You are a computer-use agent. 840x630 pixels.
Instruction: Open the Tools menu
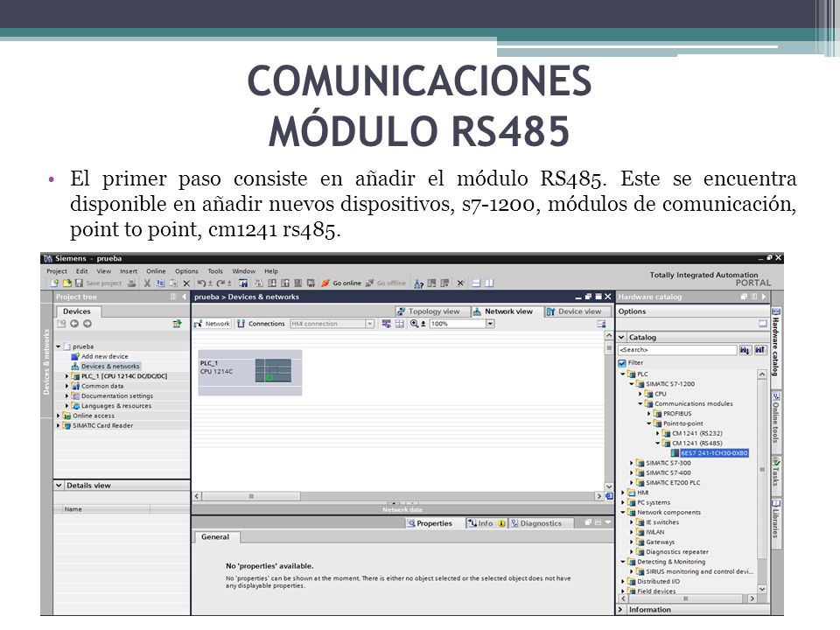[215, 271]
